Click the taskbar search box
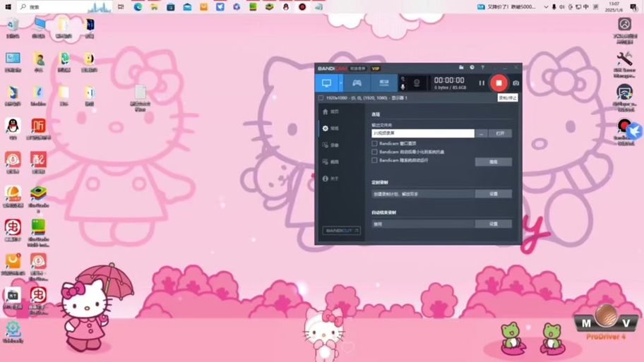Screen dimensions: 644x362 tap(65, 6)
